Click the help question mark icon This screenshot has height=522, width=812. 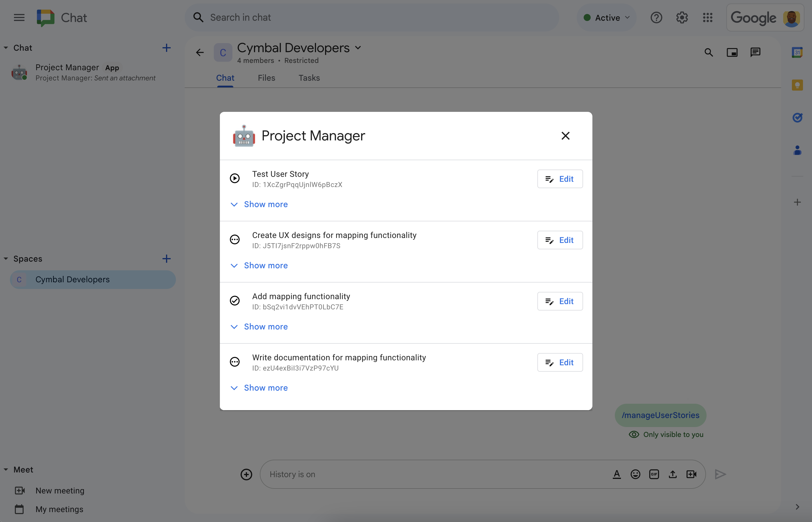click(x=656, y=17)
